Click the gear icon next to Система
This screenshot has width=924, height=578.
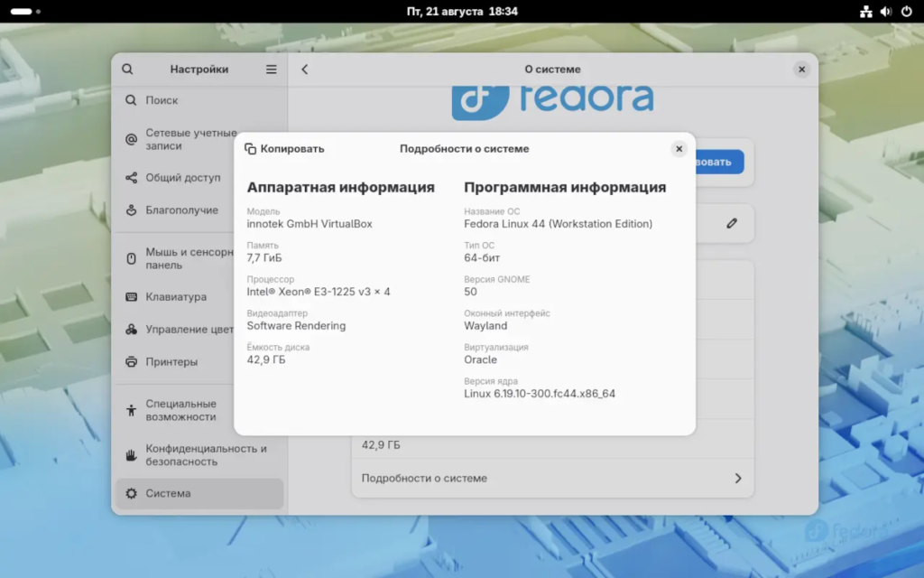click(x=131, y=493)
